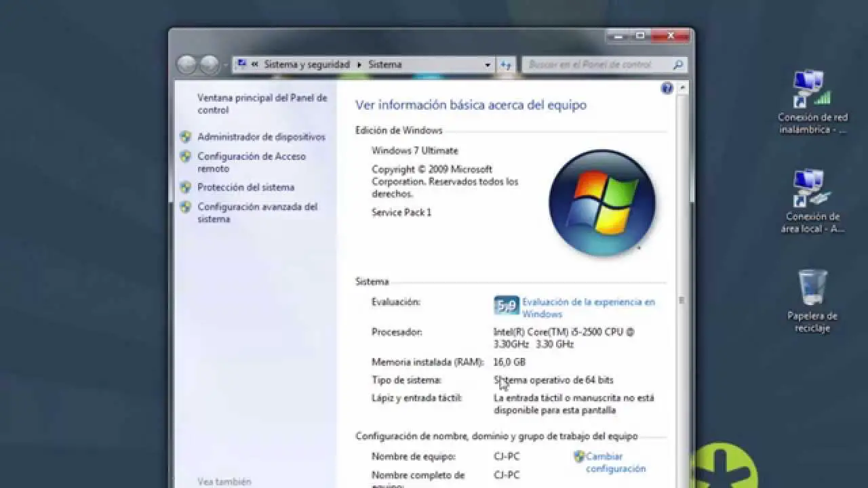
Task: Open the dropdown arrow after Sistema y seguridad
Action: [x=359, y=65]
